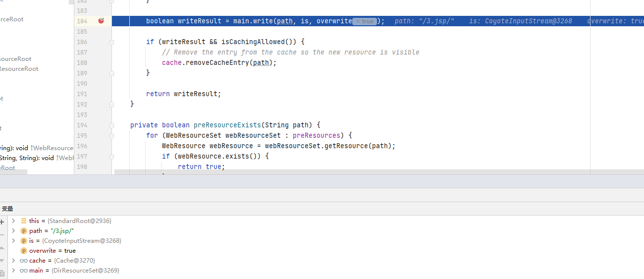Click the parameter icon beside overwrite variable
The image size is (644, 279).
click(x=24, y=251)
